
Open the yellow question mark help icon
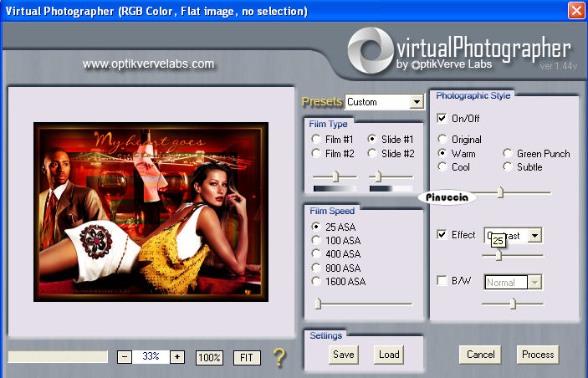279,356
